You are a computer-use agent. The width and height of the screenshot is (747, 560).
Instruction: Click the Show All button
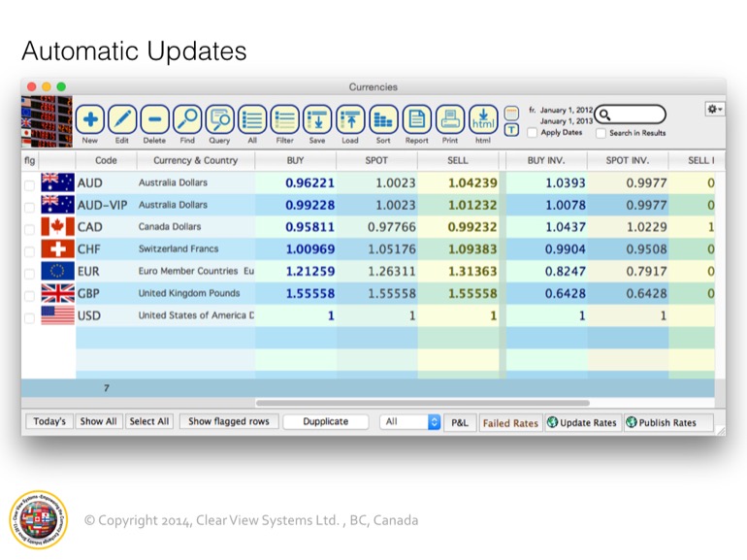point(98,421)
